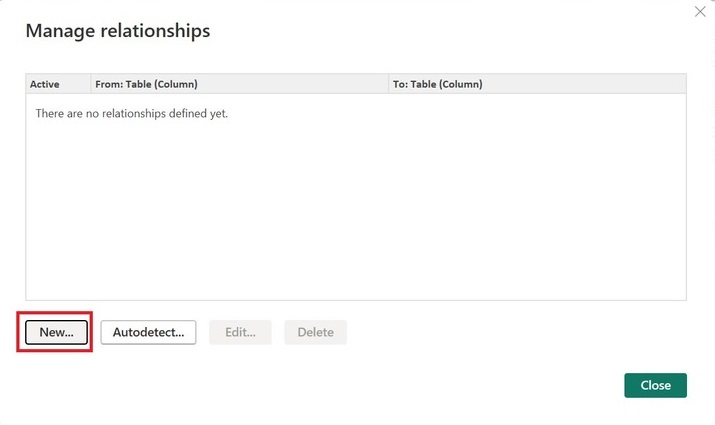Screen dimensions: 715x425
Task: Click the New... button
Action: coord(56,332)
